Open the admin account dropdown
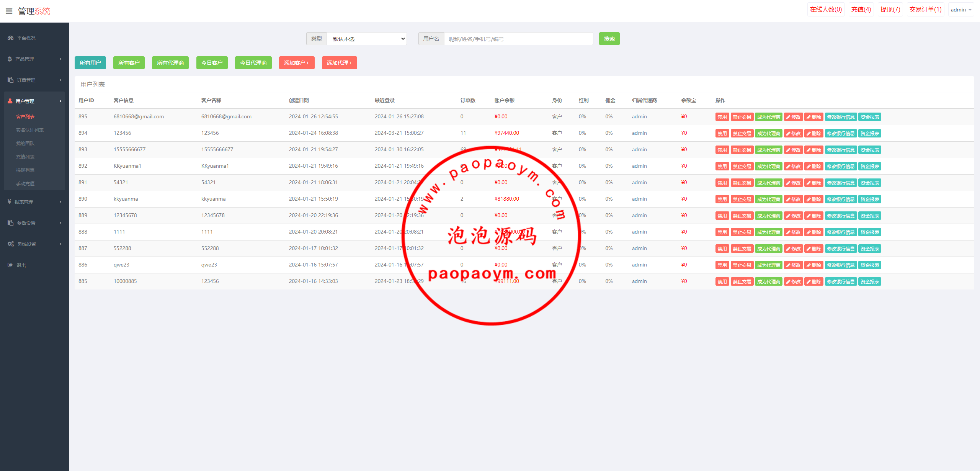980x471 pixels. (x=961, y=10)
